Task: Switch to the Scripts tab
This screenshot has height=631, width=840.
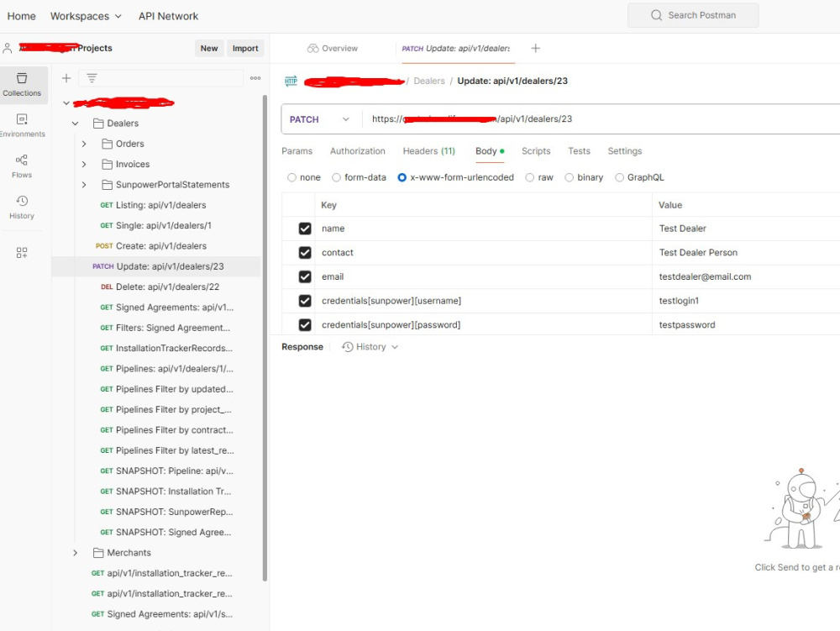Action: 536,151
